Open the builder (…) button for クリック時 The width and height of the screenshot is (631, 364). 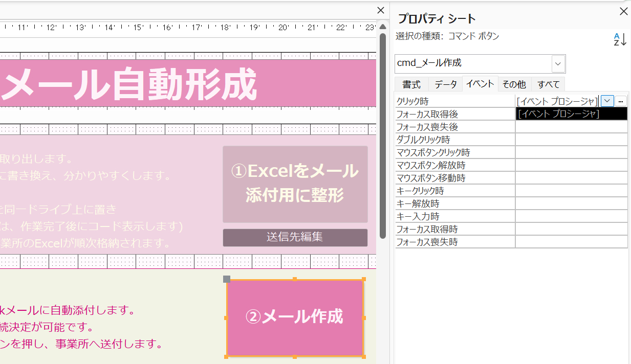pos(620,101)
